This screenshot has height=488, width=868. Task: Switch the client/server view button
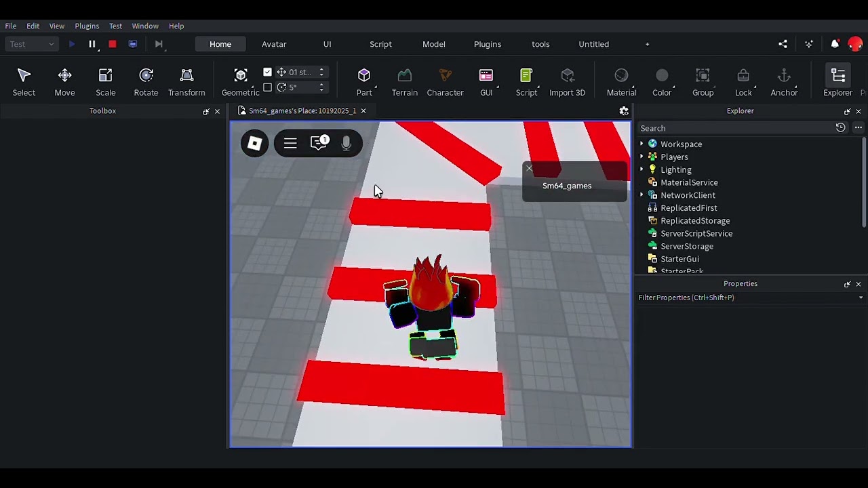point(133,44)
